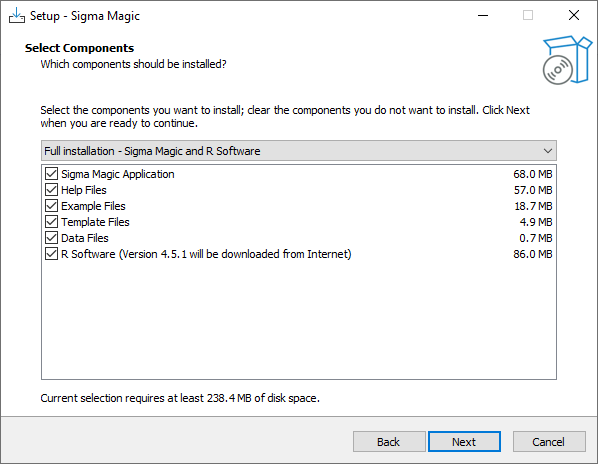Click the disabled maximize window button
The image size is (598, 464).
(528, 16)
